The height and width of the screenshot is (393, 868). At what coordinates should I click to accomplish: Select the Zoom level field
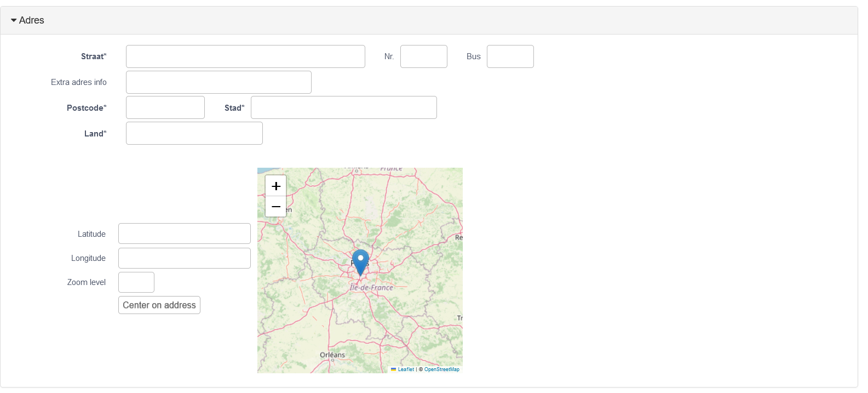click(136, 282)
